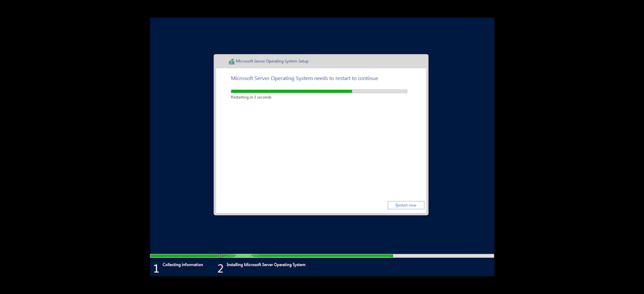Click the Restart now button
The image size is (644, 294).
pos(406,205)
